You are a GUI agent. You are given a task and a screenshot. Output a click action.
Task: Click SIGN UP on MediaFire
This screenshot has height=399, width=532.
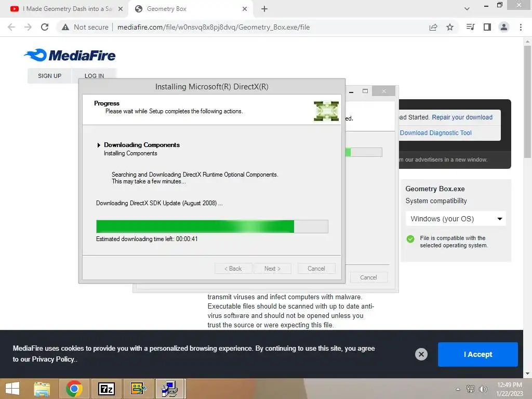tap(49, 76)
